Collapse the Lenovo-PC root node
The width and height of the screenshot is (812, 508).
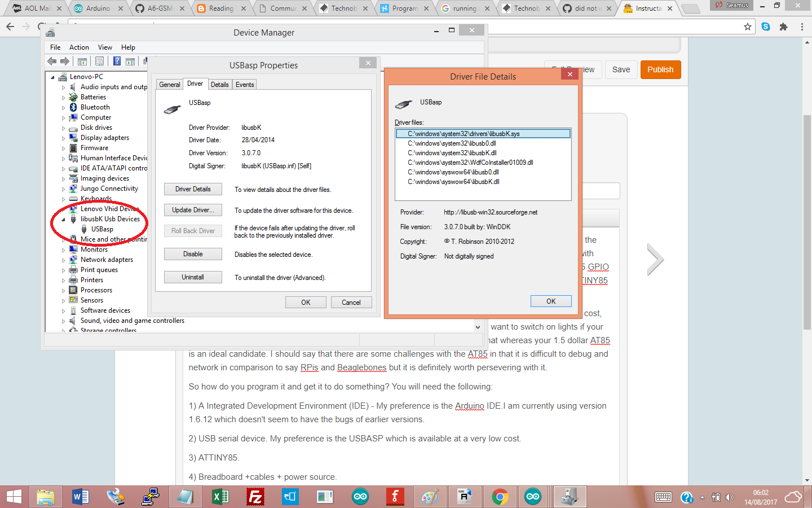click(53, 77)
